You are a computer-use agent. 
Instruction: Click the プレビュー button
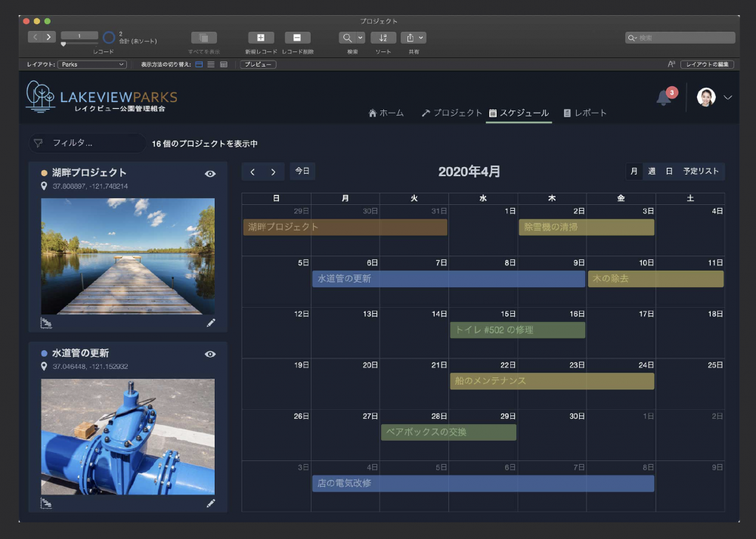(x=258, y=64)
